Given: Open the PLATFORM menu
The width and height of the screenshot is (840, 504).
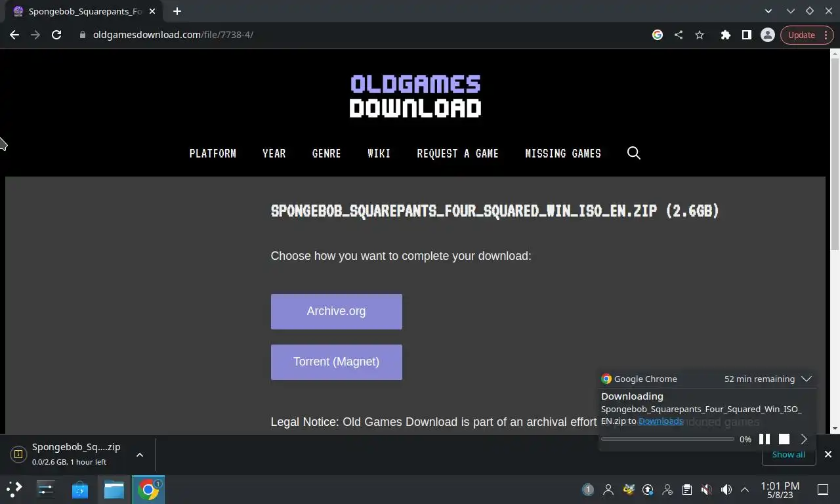Looking at the screenshot, I should 213,154.
